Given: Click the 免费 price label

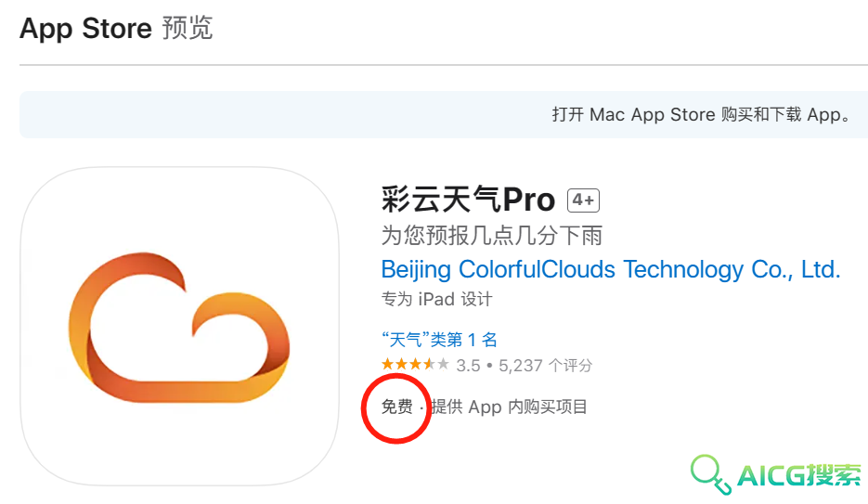Looking at the screenshot, I should [397, 407].
